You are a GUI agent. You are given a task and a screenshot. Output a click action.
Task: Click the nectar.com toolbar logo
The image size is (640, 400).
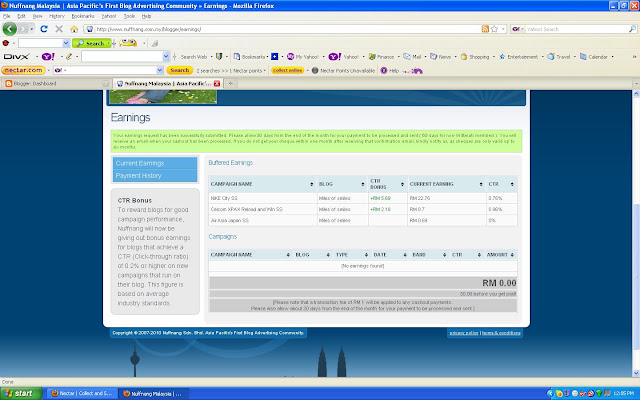pyautogui.click(x=23, y=70)
